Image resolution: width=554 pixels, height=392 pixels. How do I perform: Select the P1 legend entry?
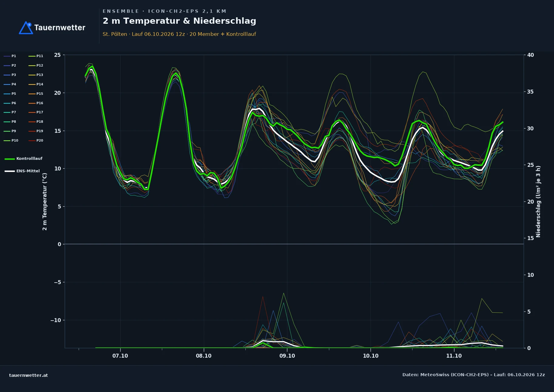(10, 56)
